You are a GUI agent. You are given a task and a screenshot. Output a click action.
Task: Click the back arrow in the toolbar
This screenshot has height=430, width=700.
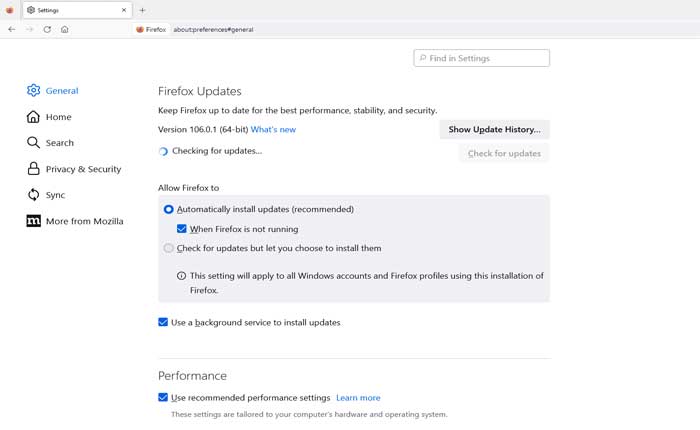point(11,29)
